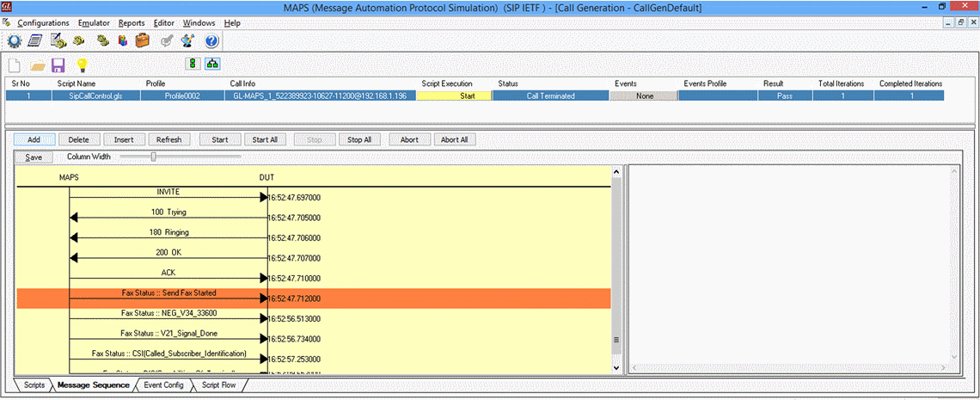Select the INVITE message arrow
The image size is (980, 400).
point(168,197)
